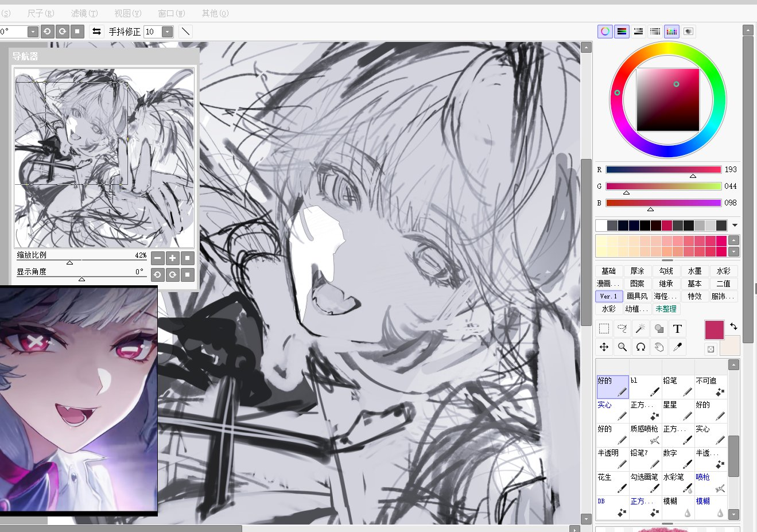757x532 pixels.
Task: Open the 视图(V) menu
Action: point(128,13)
